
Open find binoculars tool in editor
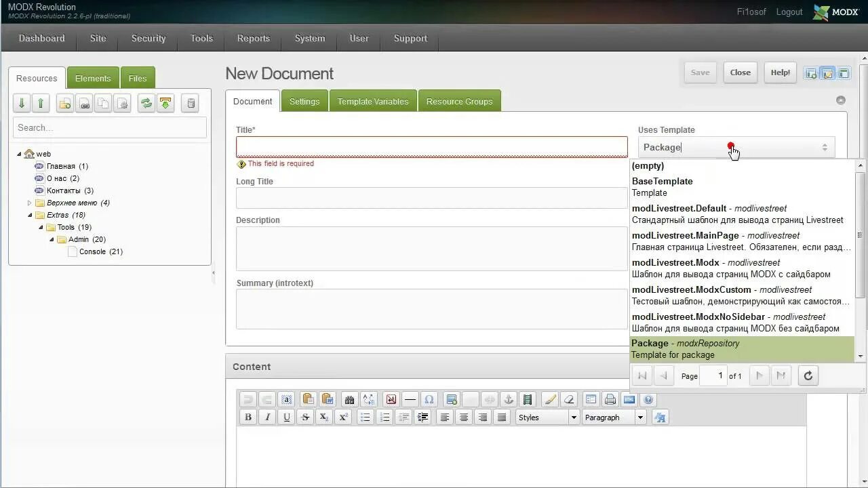click(349, 399)
